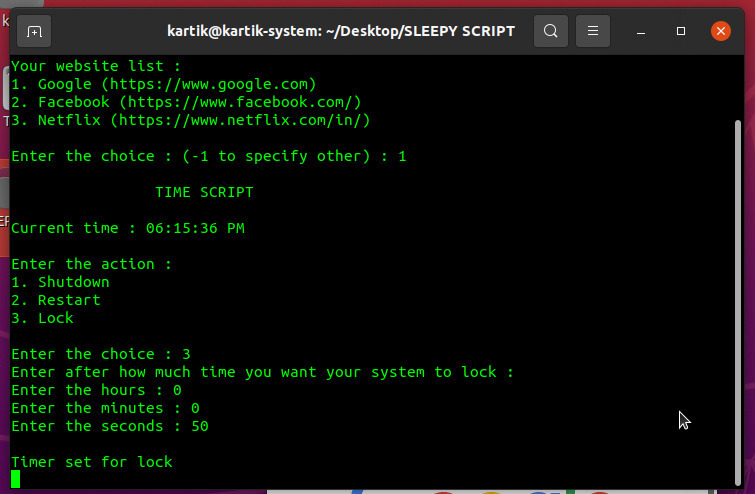Minimize the terminal window

pos(641,32)
